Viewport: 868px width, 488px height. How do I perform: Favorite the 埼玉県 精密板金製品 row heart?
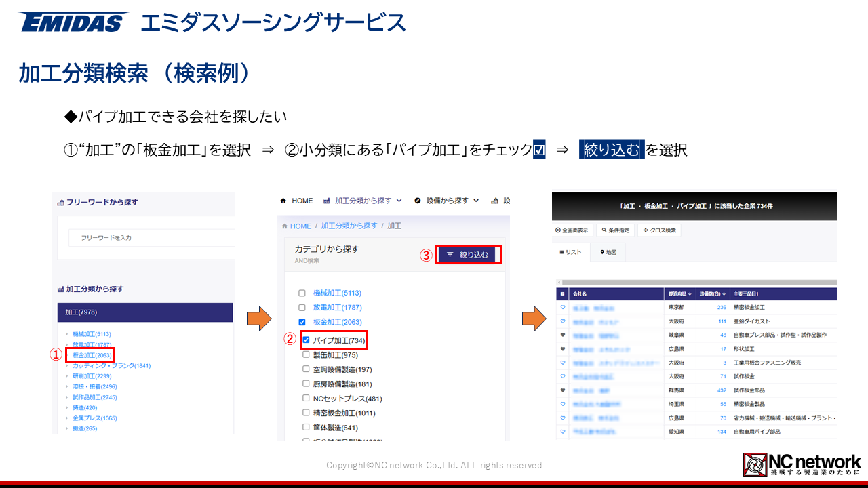562,404
